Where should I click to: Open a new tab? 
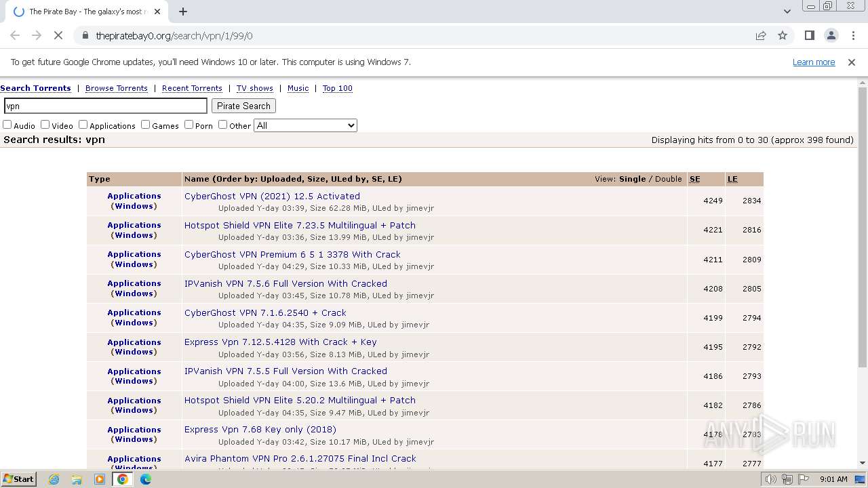coord(183,12)
